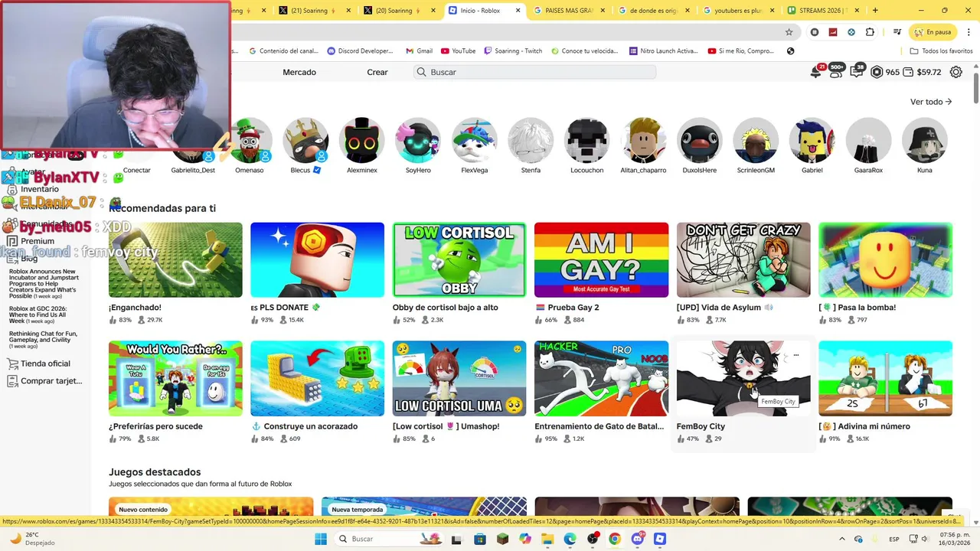Open friend DuxolsHere's avatar
980x551 pixels.
(x=699, y=140)
